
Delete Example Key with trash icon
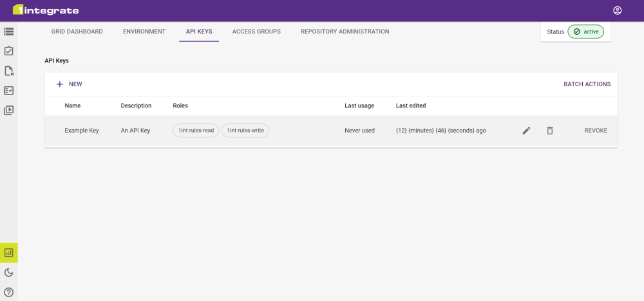pyautogui.click(x=549, y=131)
